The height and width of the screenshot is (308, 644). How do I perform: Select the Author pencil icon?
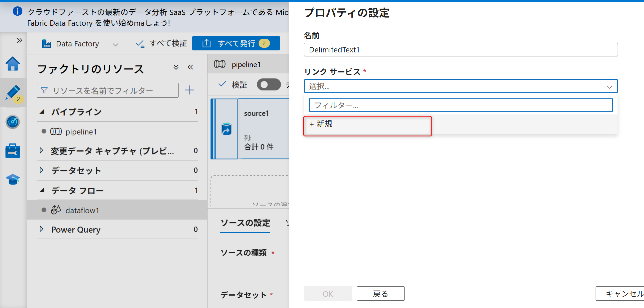(13, 93)
